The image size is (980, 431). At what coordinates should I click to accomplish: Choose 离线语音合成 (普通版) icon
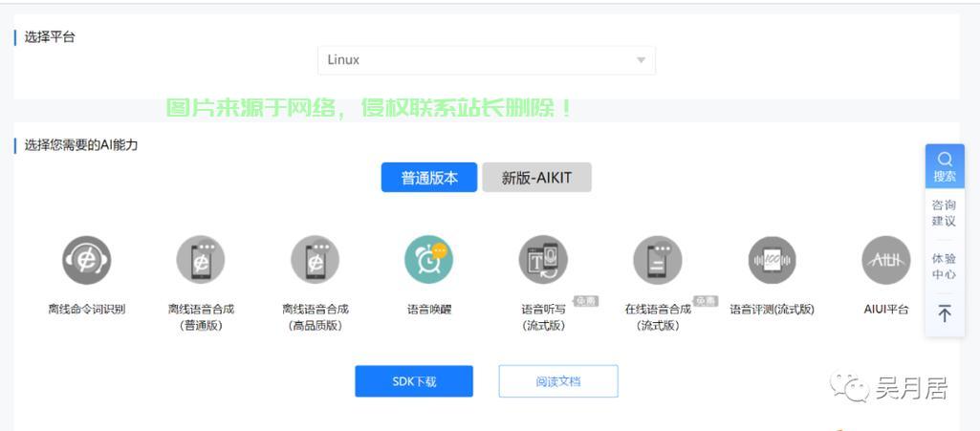[201, 259]
